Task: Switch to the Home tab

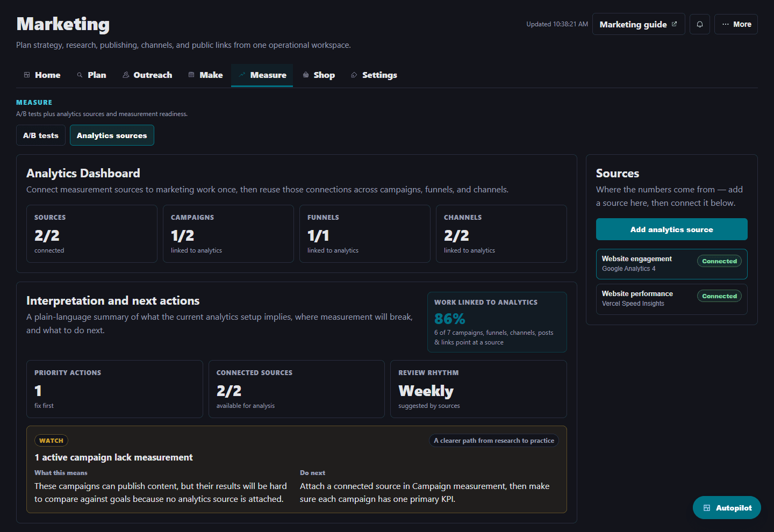Action: coord(42,75)
